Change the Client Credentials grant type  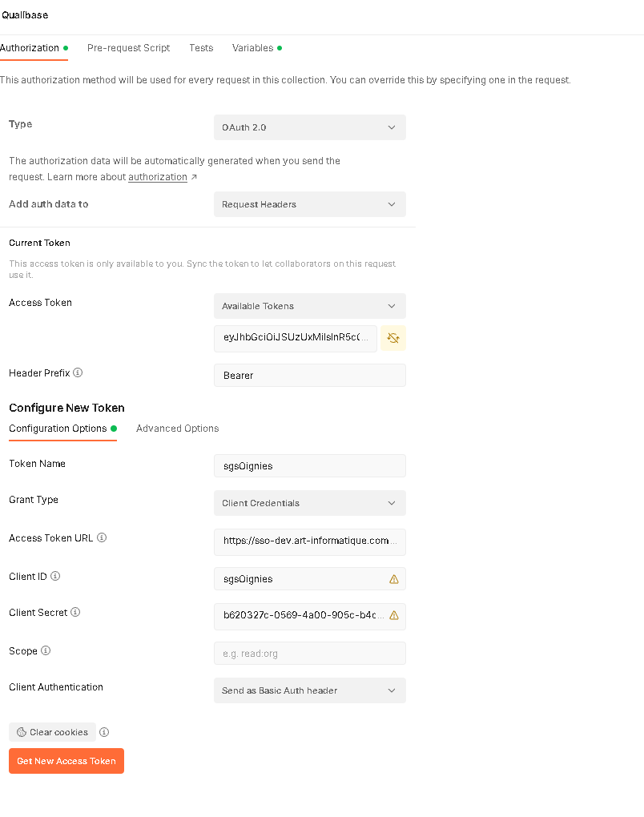click(309, 503)
